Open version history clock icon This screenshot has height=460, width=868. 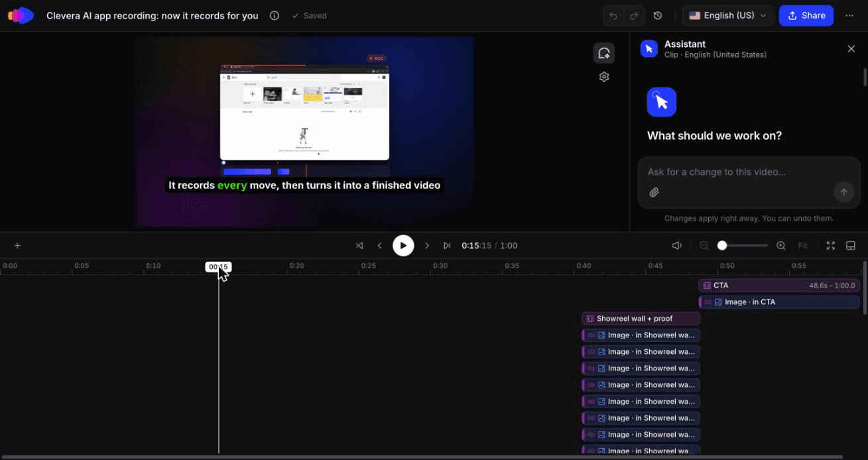click(658, 15)
